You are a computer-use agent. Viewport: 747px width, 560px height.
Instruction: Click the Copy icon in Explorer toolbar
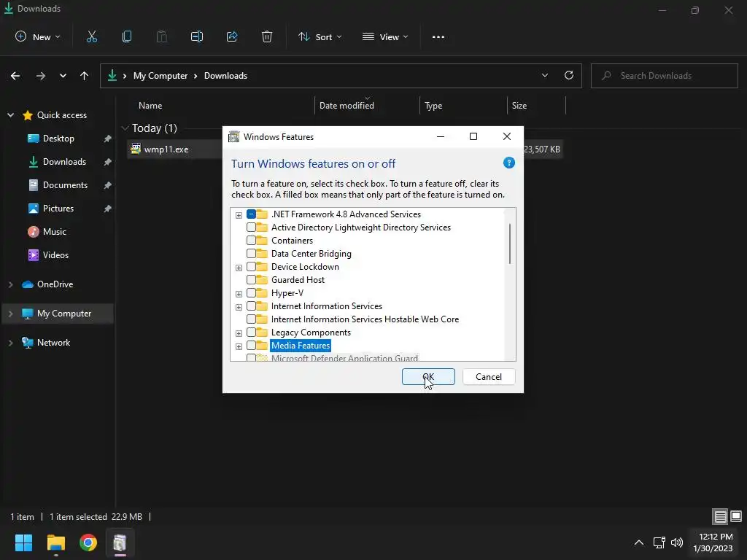pyautogui.click(x=127, y=36)
